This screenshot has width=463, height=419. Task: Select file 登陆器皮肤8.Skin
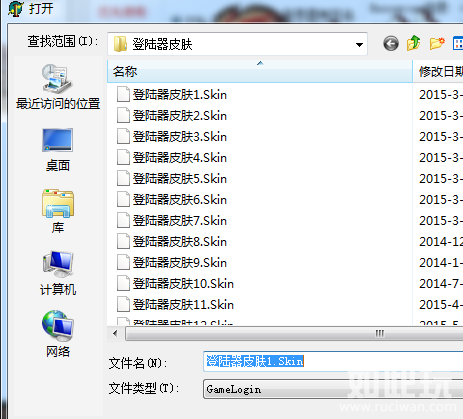(x=180, y=241)
